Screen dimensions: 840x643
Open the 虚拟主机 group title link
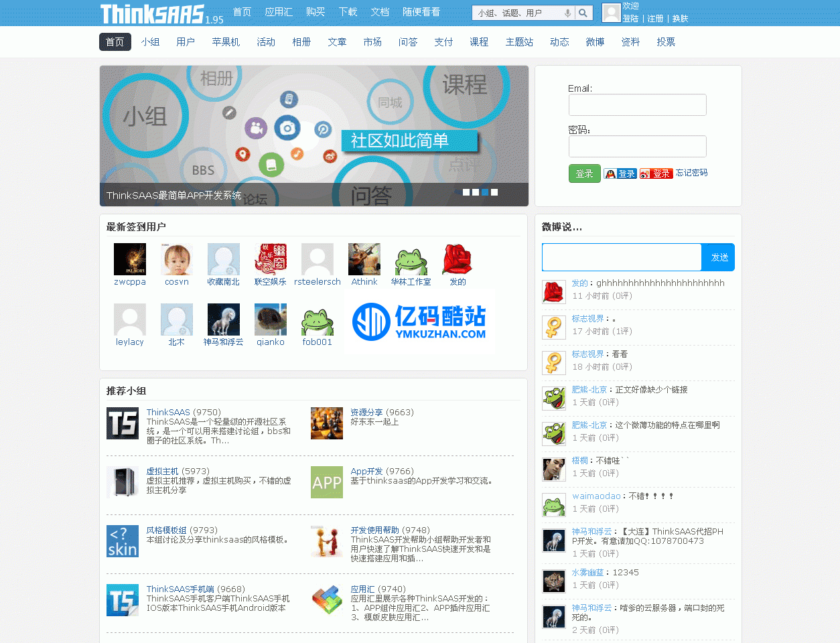pyautogui.click(x=163, y=472)
